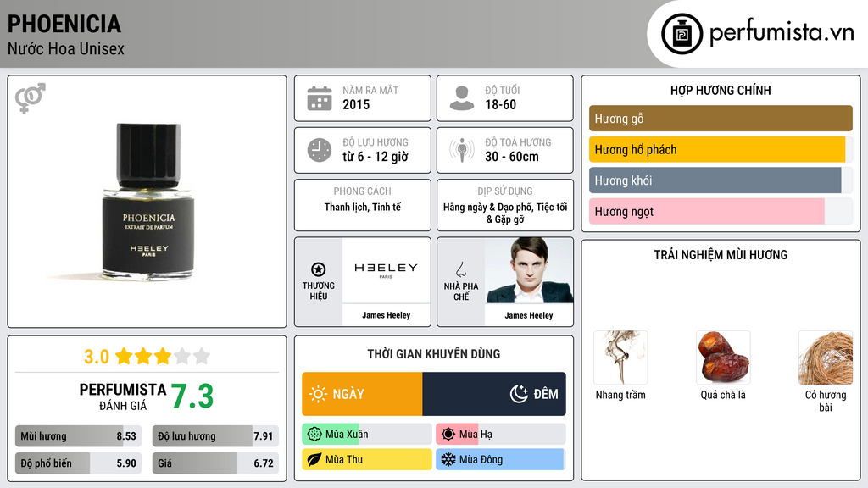
Task: Click the James Heeley name under brand logo
Action: tap(386, 315)
